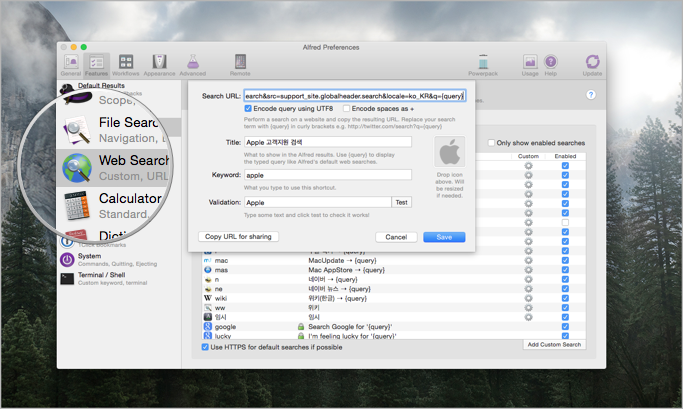Click Add Custom Search button
Screen dimensions: 683x409
point(554,345)
